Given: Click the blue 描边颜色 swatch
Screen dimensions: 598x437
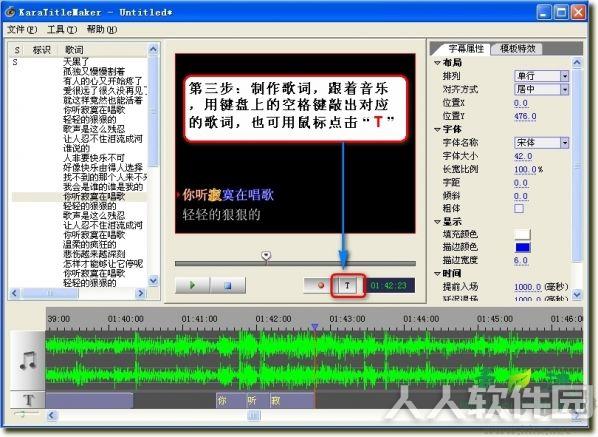Looking at the screenshot, I should click(522, 247).
